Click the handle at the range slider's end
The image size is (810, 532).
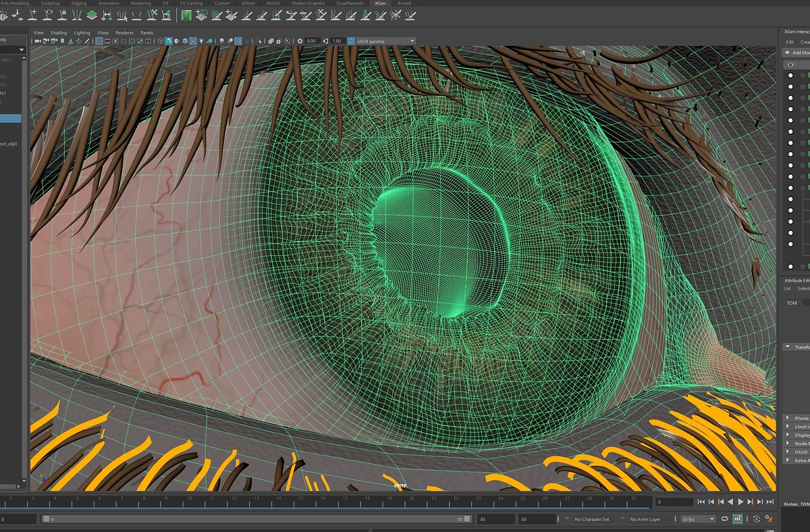click(x=468, y=519)
